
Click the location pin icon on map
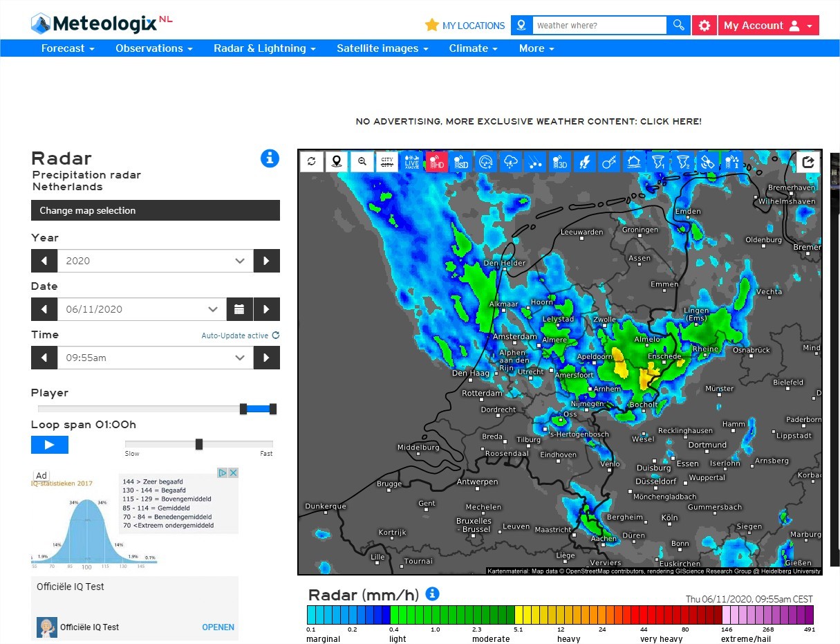pyautogui.click(x=337, y=161)
